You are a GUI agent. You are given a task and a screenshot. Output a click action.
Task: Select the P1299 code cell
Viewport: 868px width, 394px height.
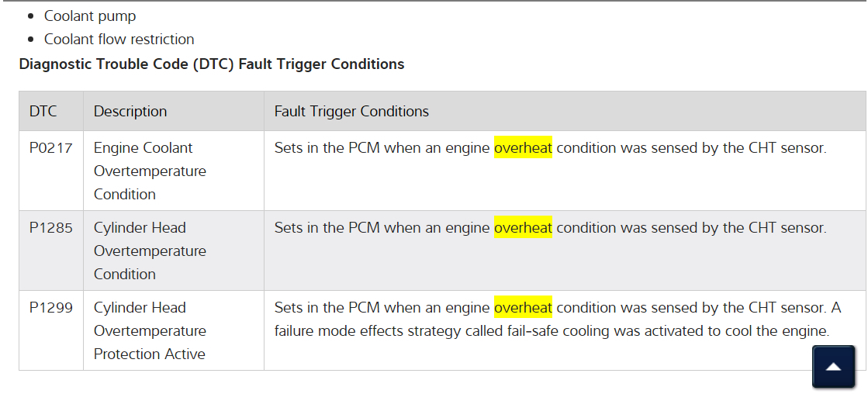point(51,307)
